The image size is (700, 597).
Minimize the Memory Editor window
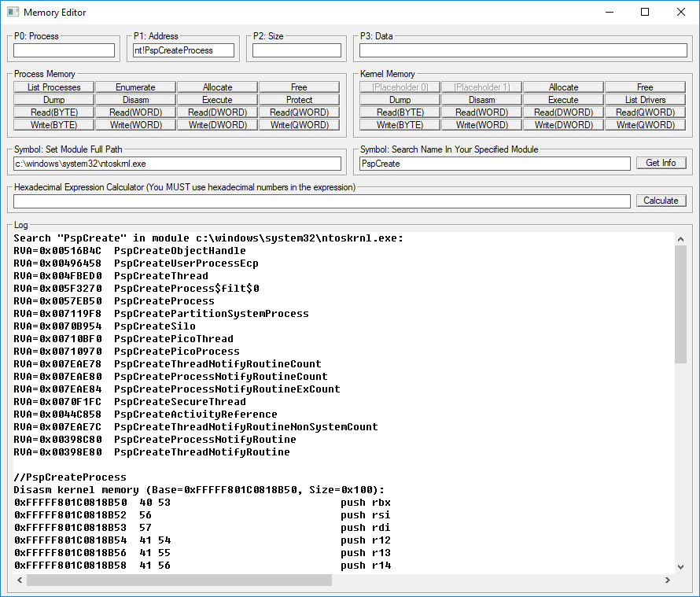tap(610, 12)
